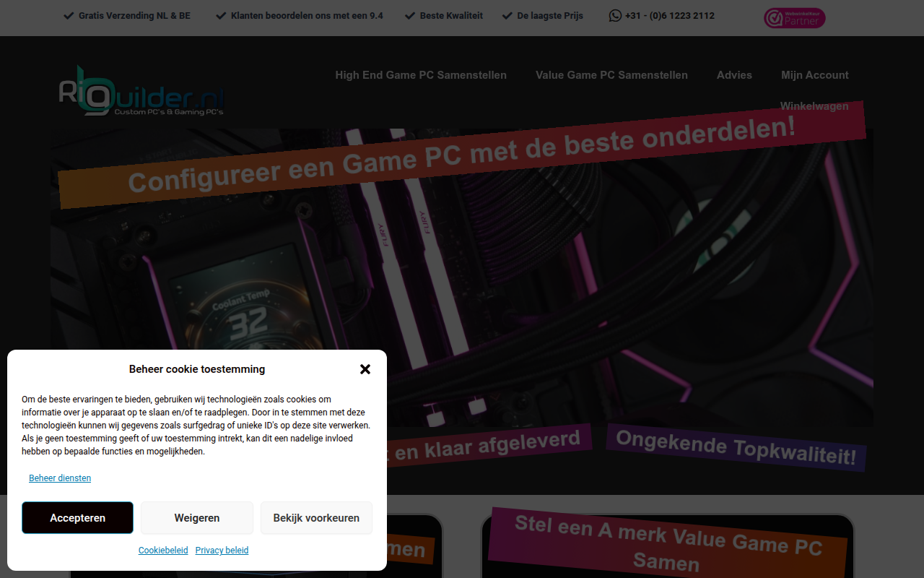Viewport: 924px width, 578px height.
Task: Open the Privacy beleid link
Action: pos(222,551)
